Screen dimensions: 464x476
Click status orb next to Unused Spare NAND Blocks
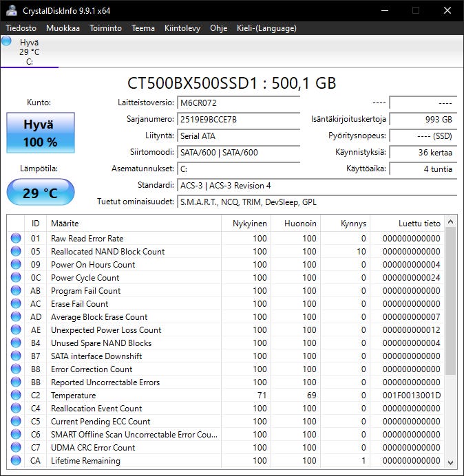point(16,343)
